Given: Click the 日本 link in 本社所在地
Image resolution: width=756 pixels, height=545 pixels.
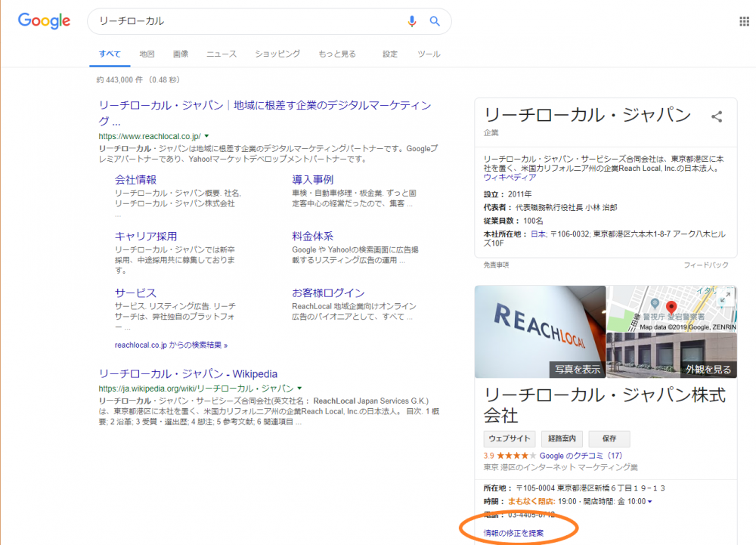Looking at the screenshot, I should tap(538, 234).
